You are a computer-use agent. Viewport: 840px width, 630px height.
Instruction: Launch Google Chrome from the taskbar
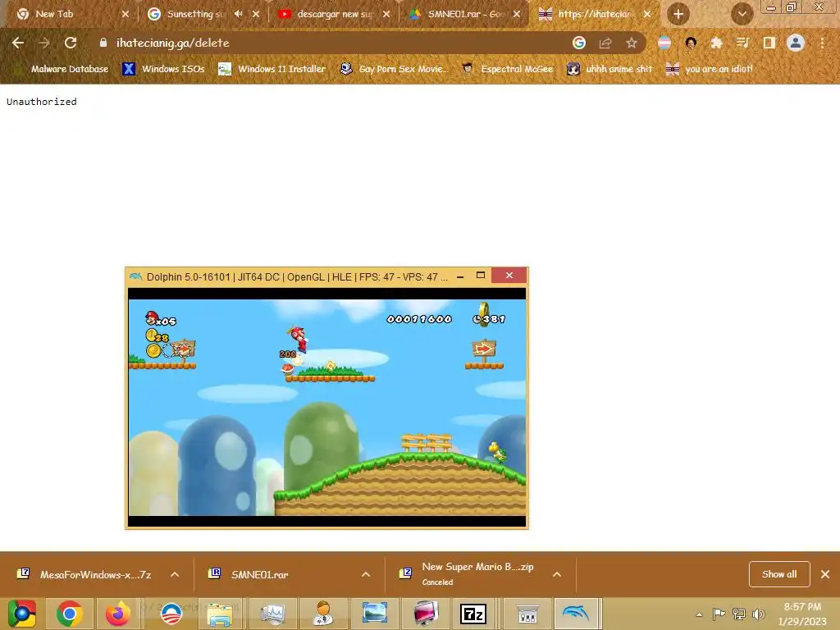(x=69, y=614)
